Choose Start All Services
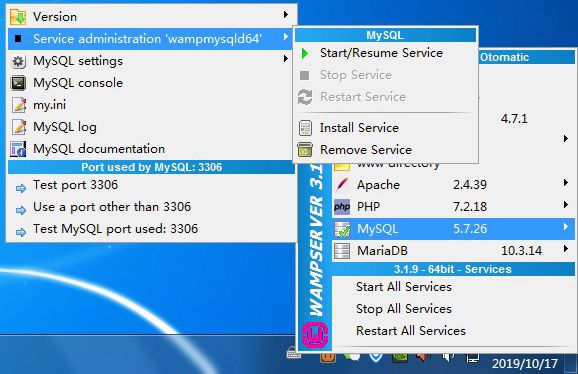Screen dimensions: 578x374 pyautogui.click(x=404, y=287)
